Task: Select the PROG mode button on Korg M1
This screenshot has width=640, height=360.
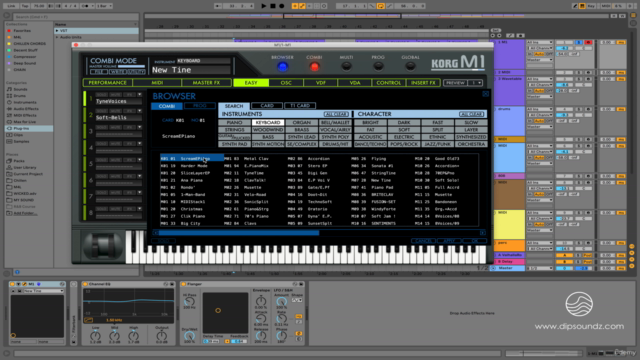Action: click(x=378, y=67)
